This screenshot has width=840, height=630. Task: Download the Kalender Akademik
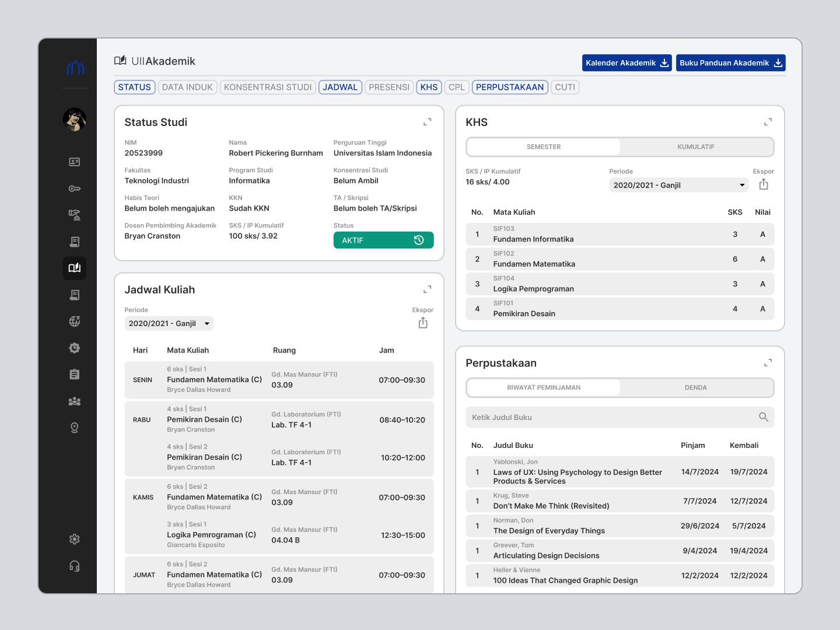click(626, 62)
